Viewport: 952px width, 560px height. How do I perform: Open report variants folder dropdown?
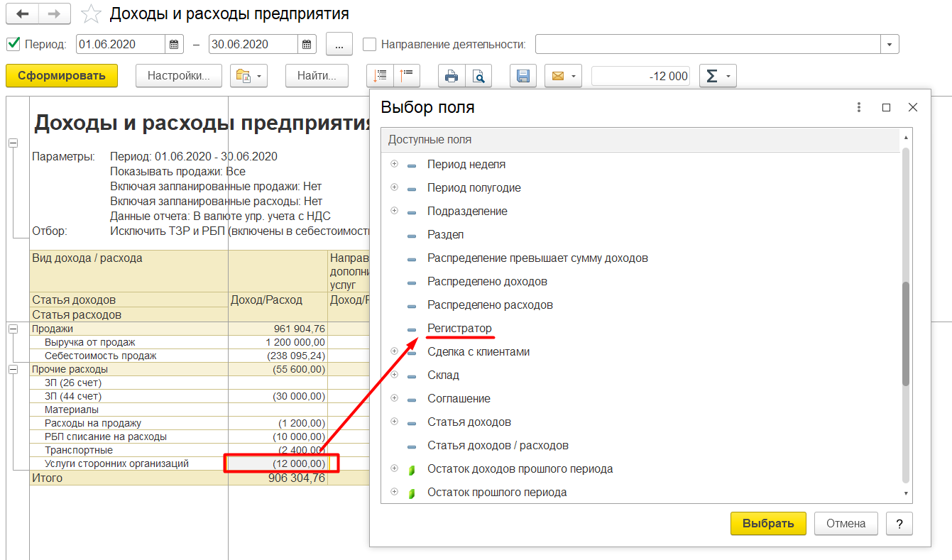248,76
